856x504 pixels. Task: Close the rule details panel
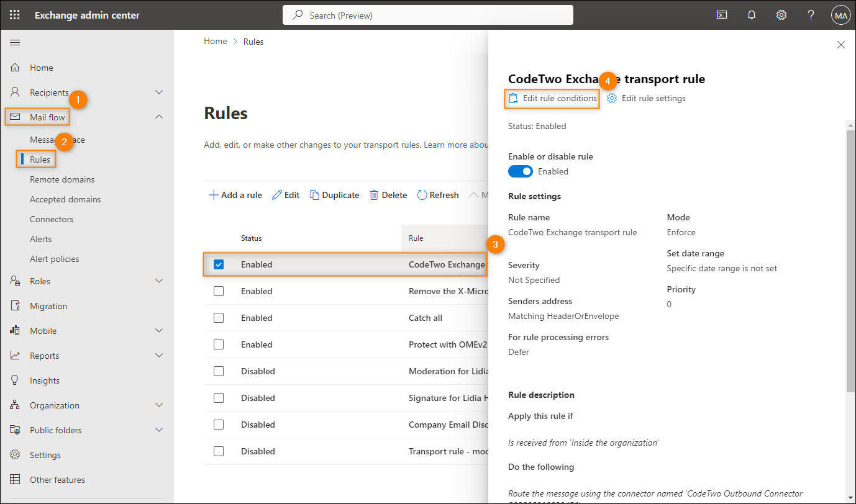841,45
